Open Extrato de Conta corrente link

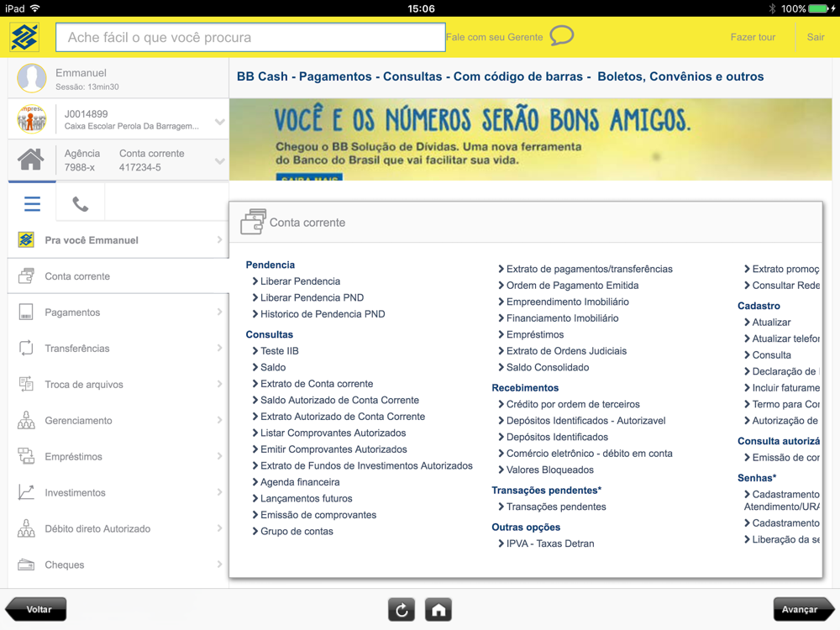[x=317, y=384]
